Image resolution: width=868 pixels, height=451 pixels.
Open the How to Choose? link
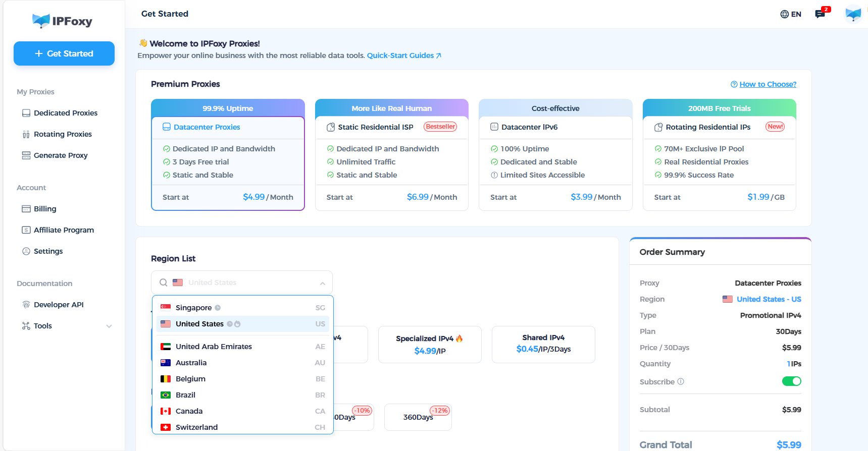(x=763, y=84)
